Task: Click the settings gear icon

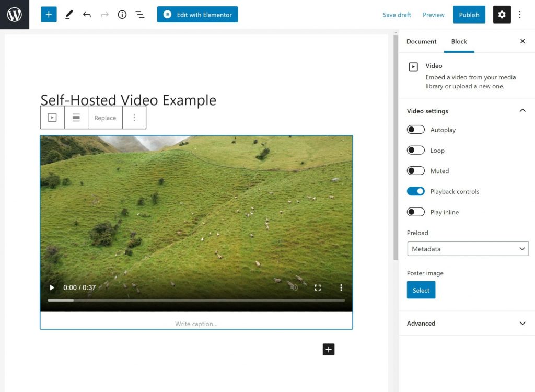Action: tap(502, 15)
